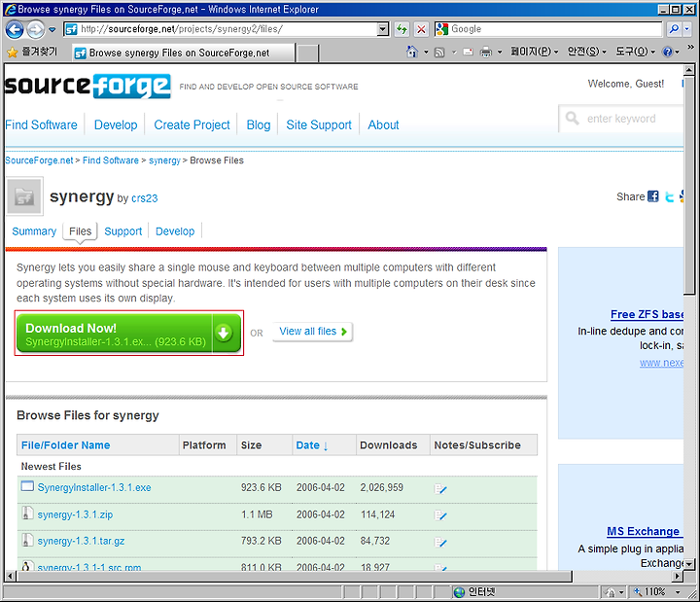Screen dimensions: 700x602
Task: Click the Read Mail icon
Action: pos(468,53)
